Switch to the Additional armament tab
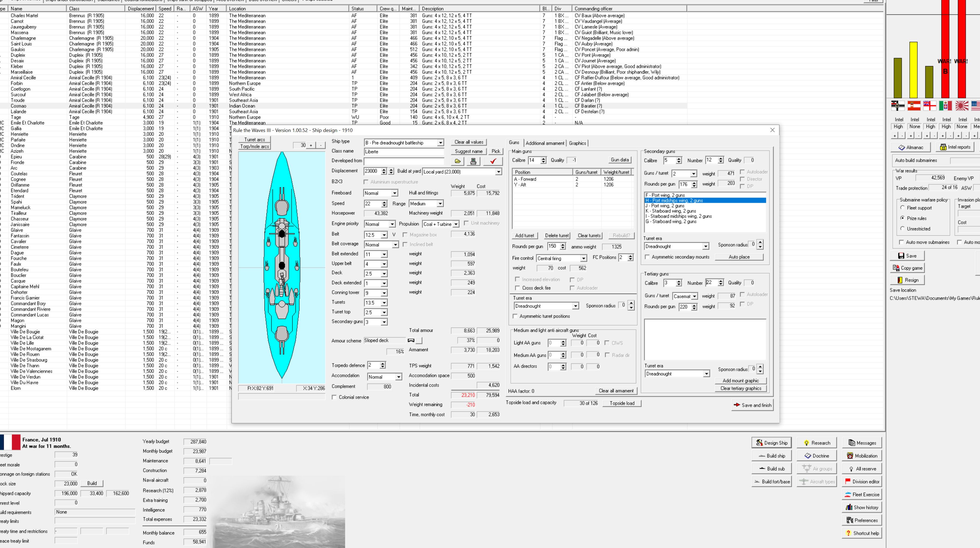This screenshot has height=548, width=980. pos(545,143)
